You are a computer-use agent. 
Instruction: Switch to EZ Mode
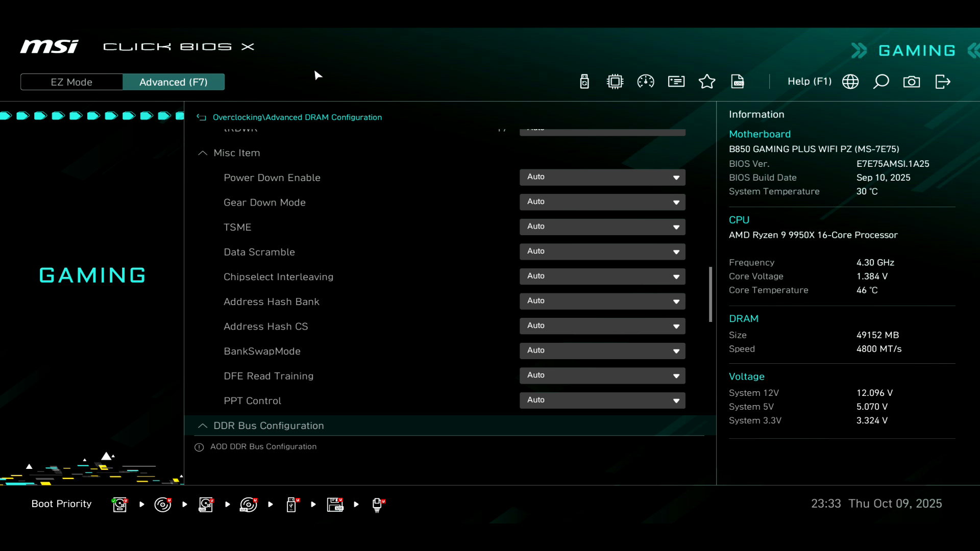tap(71, 82)
